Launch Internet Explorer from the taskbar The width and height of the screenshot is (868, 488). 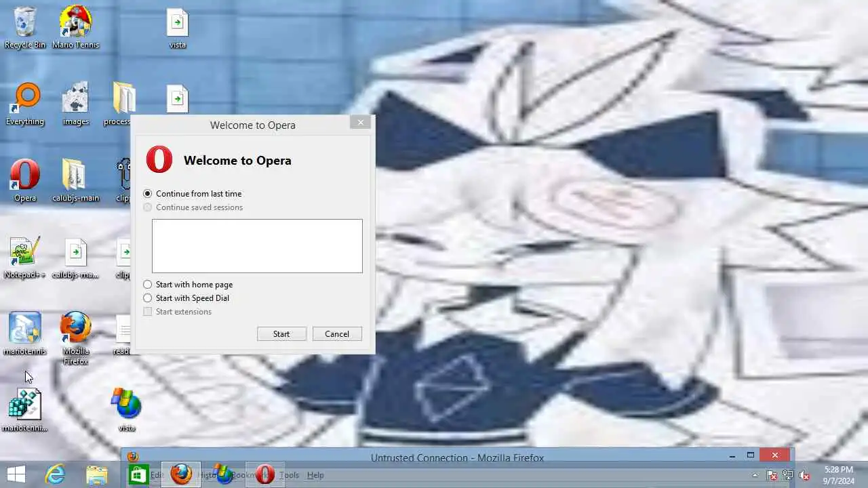[x=55, y=474]
